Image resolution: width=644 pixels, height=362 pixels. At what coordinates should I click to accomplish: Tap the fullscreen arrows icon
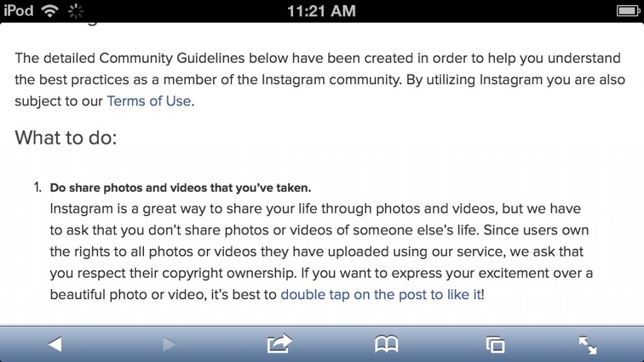588,345
